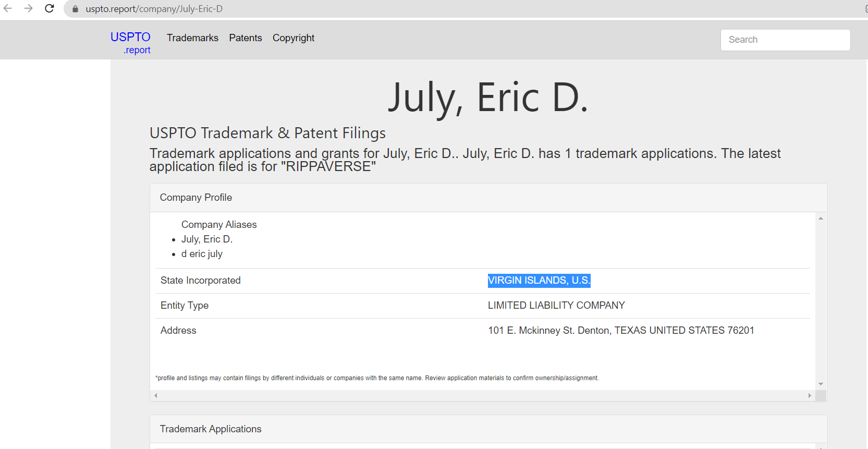Click the Company Profile panel header
Viewport: 868px width, 449px height.
click(x=488, y=198)
